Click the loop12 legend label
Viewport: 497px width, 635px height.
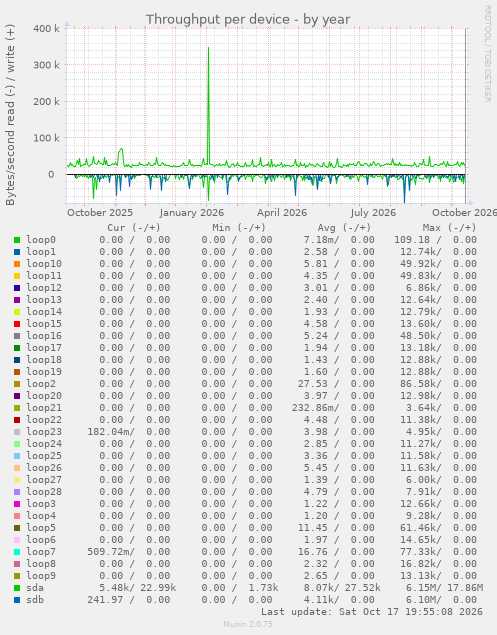tap(44, 288)
